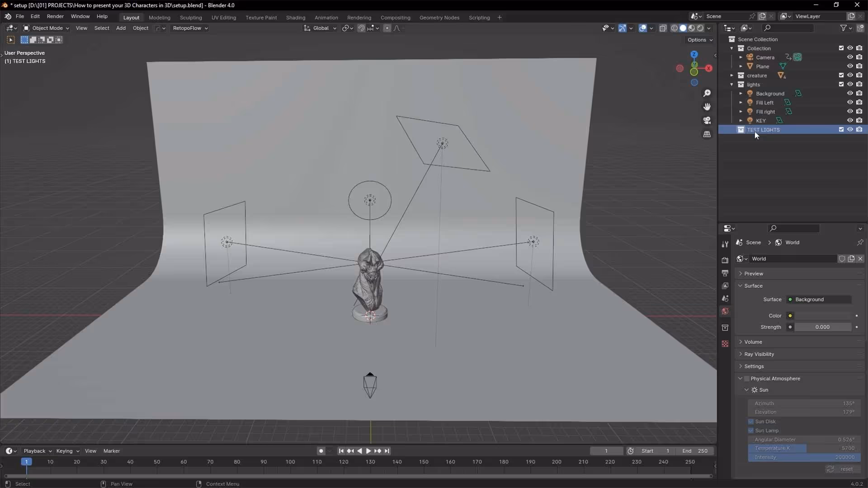The width and height of the screenshot is (868, 488).
Task: Switch to the Sculpting workspace tab
Action: click(191, 18)
